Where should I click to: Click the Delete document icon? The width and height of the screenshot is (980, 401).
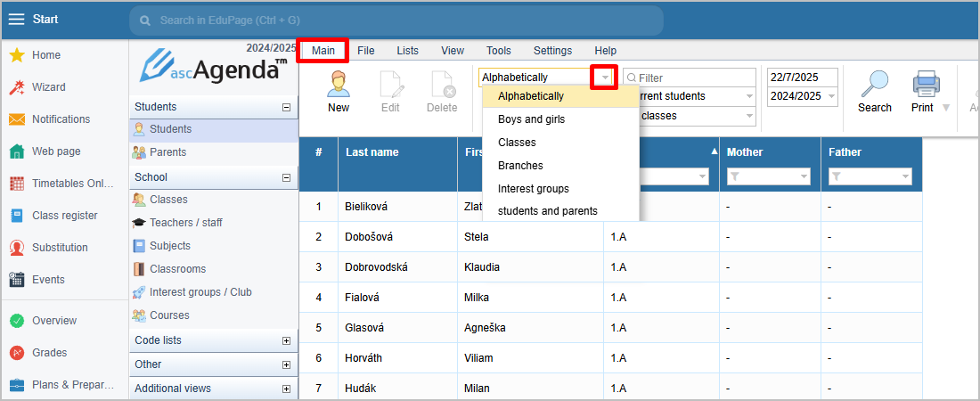443,84
